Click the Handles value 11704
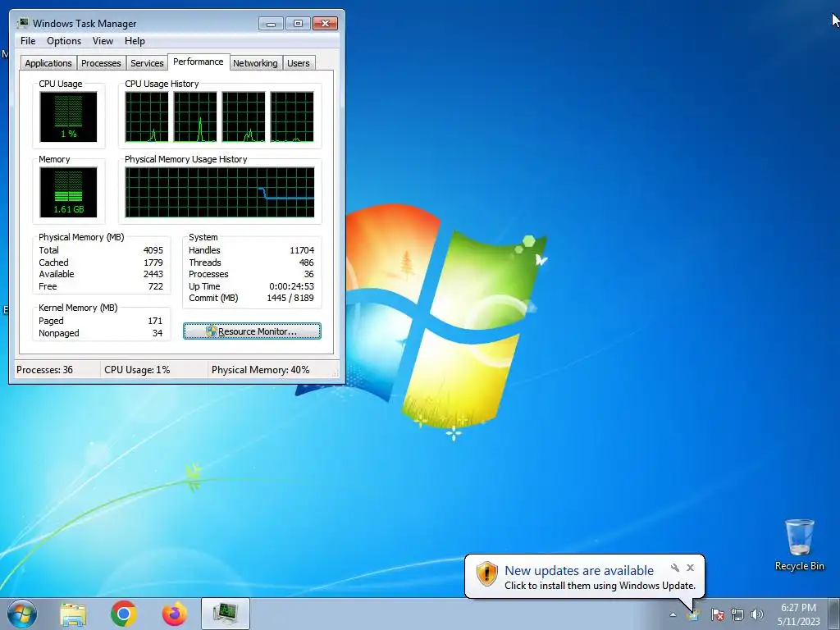Screen dimensions: 840x630 [302, 250]
